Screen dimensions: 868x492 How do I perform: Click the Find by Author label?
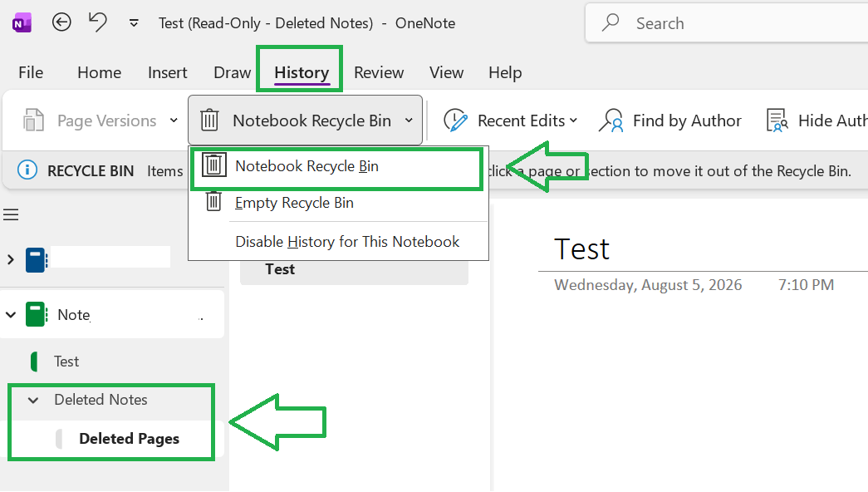[687, 121]
